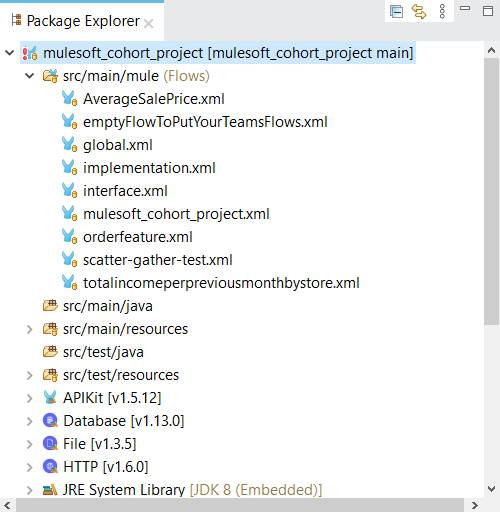Click the global.xml Mule file icon
Image resolution: width=500 pixels, height=514 pixels.
pos(70,145)
